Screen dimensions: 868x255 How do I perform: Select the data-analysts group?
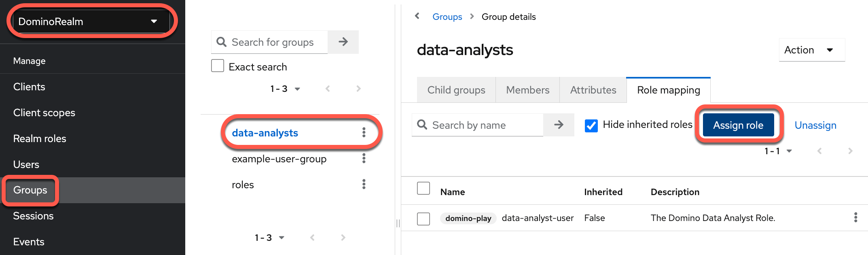coord(265,133)
